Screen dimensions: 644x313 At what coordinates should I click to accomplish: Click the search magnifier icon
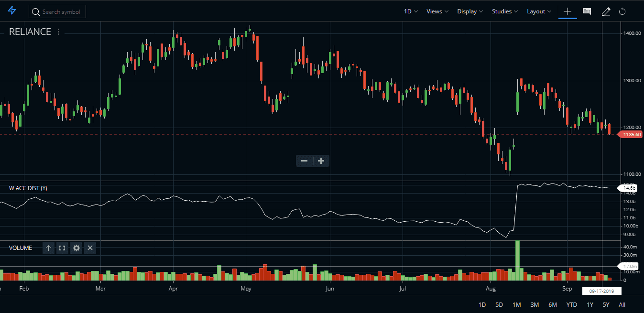[x=36, y=11]
